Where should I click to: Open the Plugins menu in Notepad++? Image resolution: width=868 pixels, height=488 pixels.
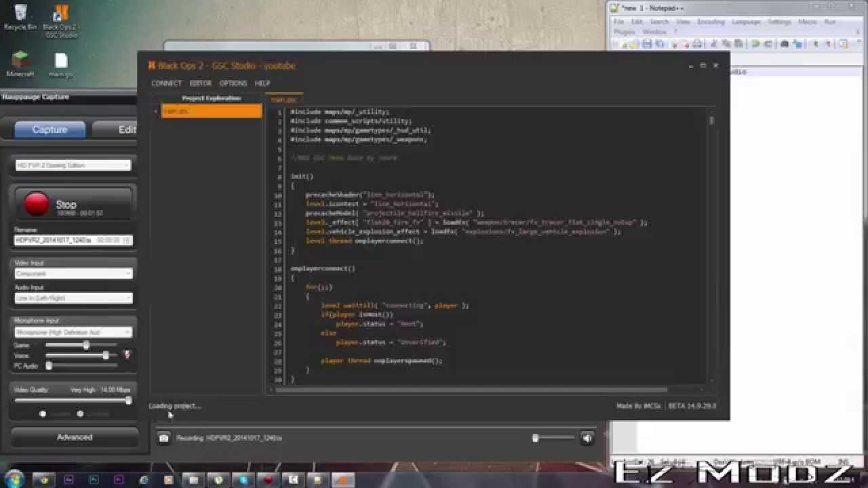[x=624, y=32]
